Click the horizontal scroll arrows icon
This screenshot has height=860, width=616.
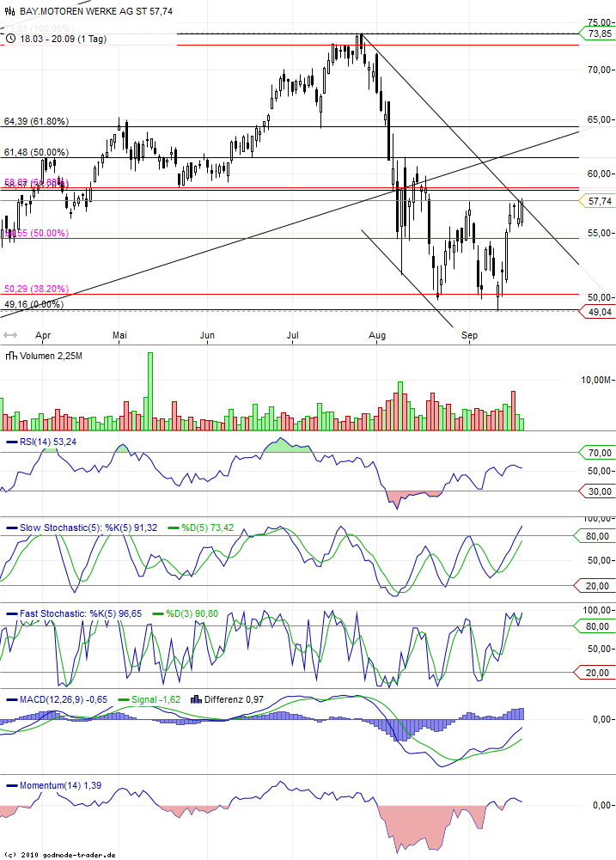10,335
